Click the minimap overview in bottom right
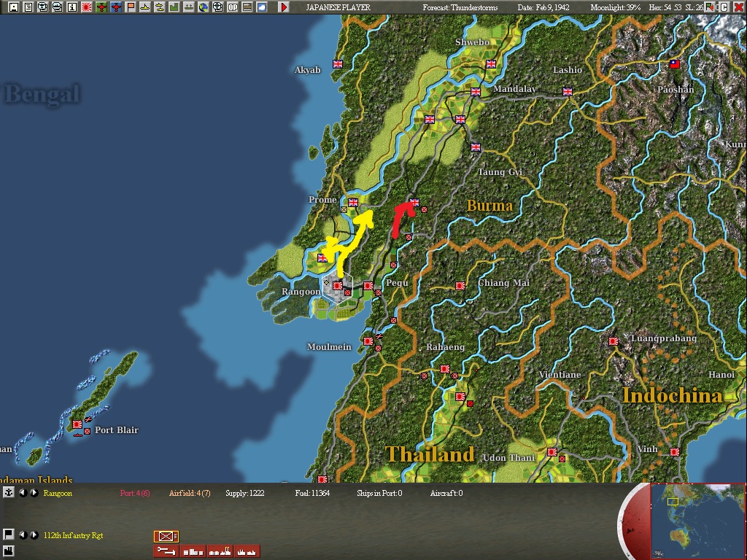 click(x=697, y=522)
